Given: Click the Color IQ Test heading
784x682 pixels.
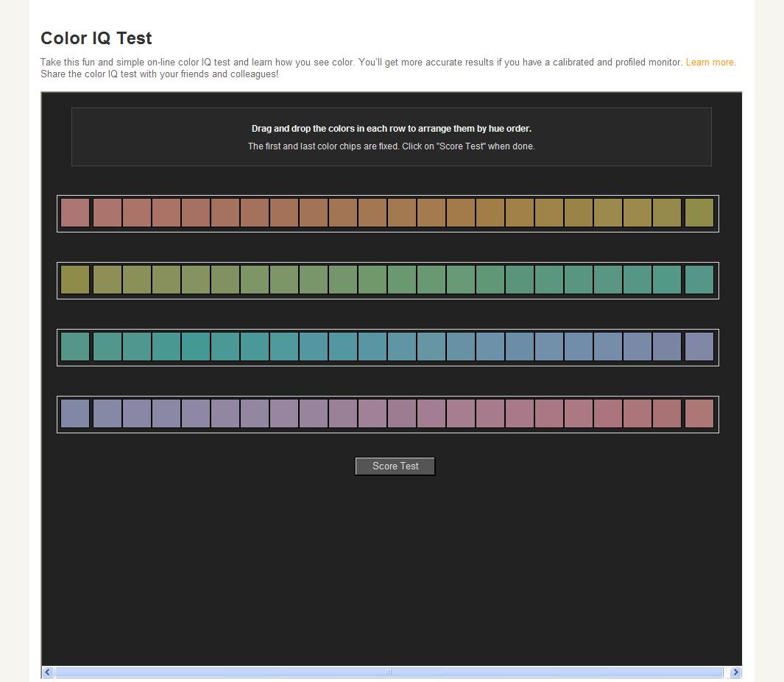Looking at the screenshot, I should click(x=96, y=38).
